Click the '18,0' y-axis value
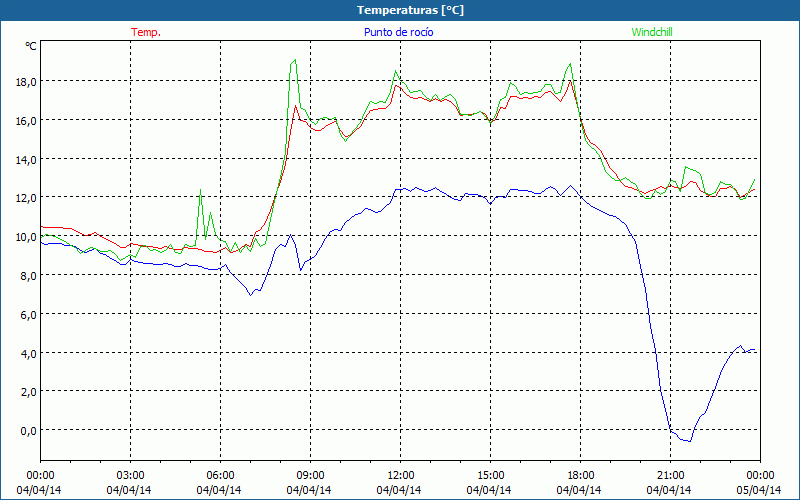The image size is (800, 500). (24, 82)
